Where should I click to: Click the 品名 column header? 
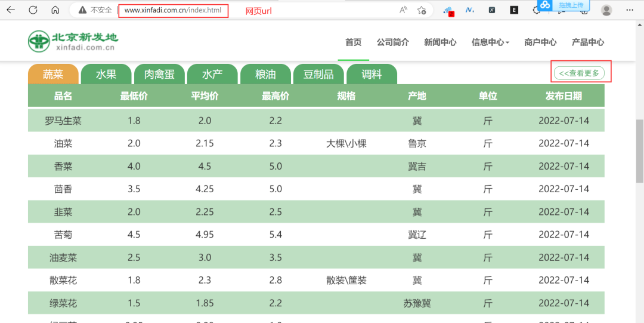[63, 96]
